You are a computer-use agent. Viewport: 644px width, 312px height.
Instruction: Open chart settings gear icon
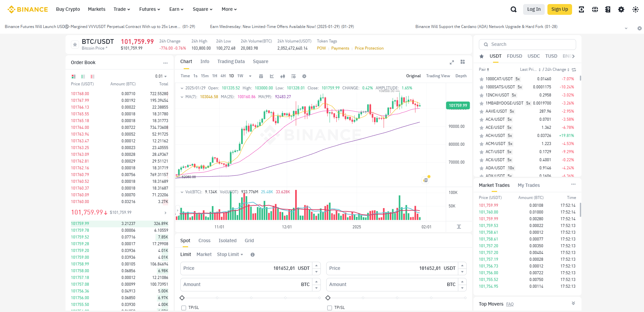tap(304, 76)
